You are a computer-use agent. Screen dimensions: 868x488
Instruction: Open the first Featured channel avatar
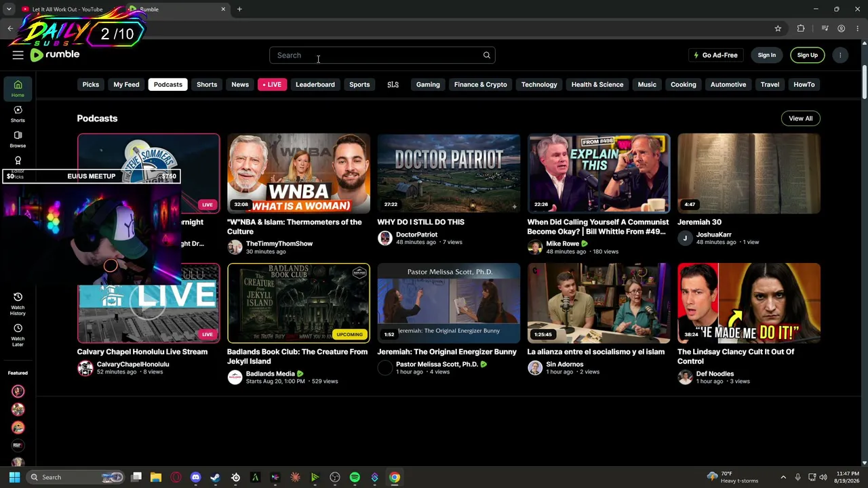point(18,391)
